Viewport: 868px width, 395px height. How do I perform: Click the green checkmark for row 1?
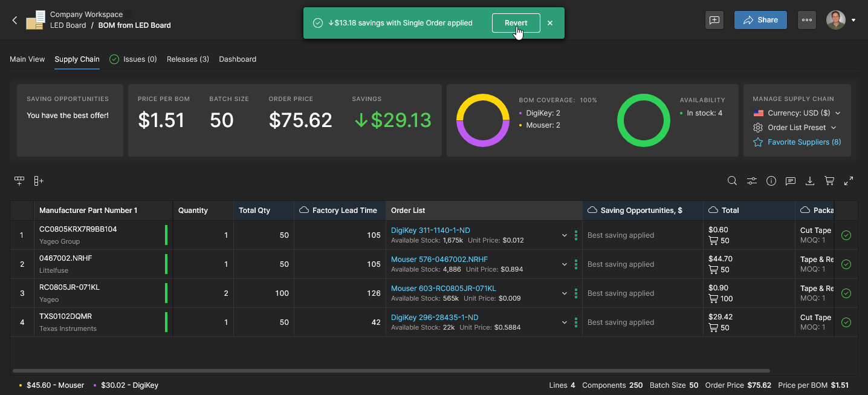click(846, 235)
